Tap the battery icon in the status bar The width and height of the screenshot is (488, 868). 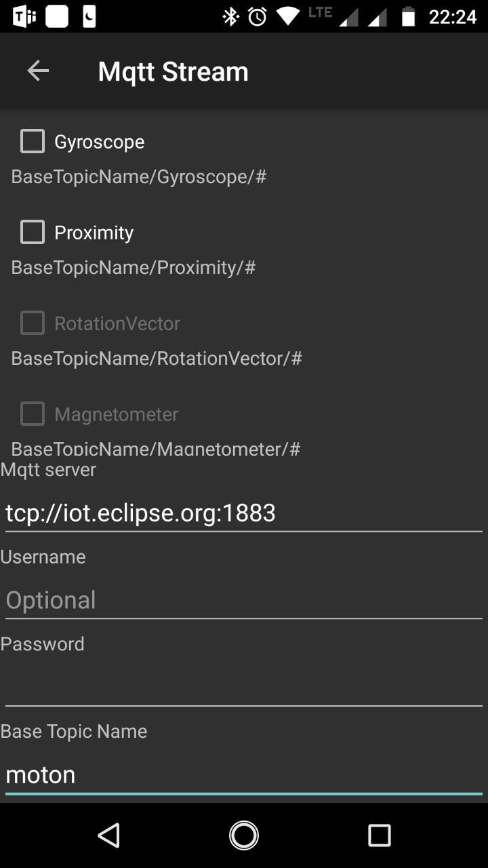408,16
